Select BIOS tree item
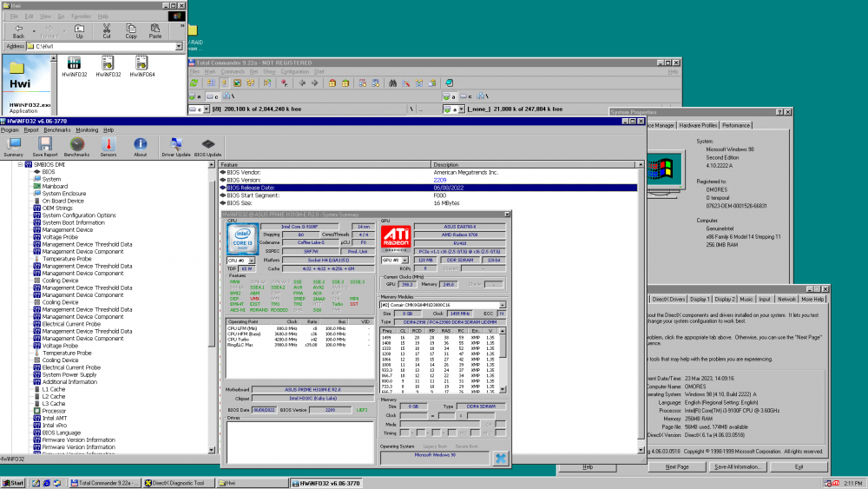The image size is (868, 489). click(x=48, y=172)
